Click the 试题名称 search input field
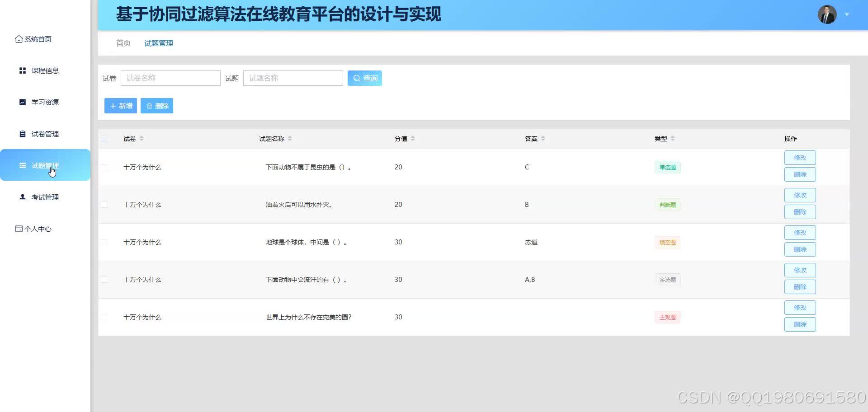 point(293,78)
